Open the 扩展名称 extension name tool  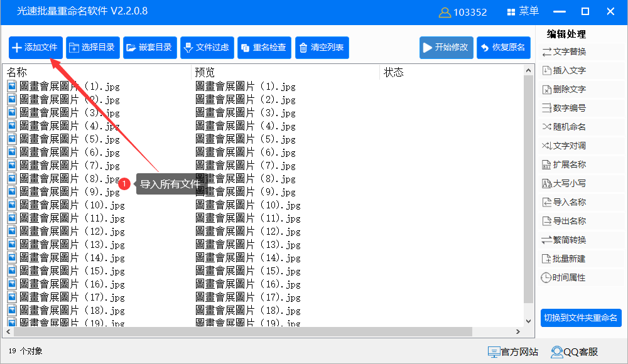564,164
